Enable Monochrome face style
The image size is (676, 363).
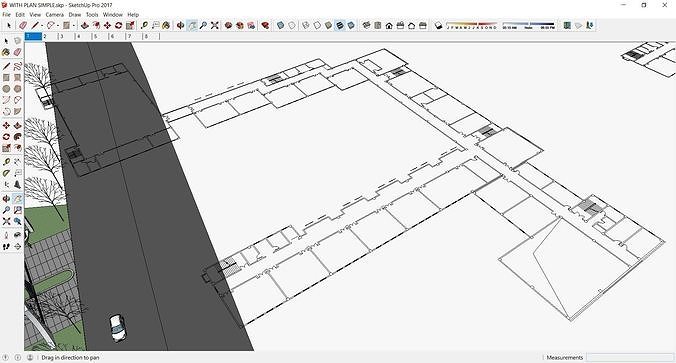351,25
